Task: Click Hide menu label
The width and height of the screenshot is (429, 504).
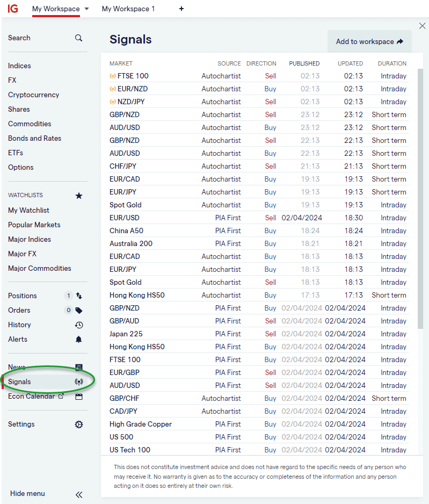Action: coord(27,494)
